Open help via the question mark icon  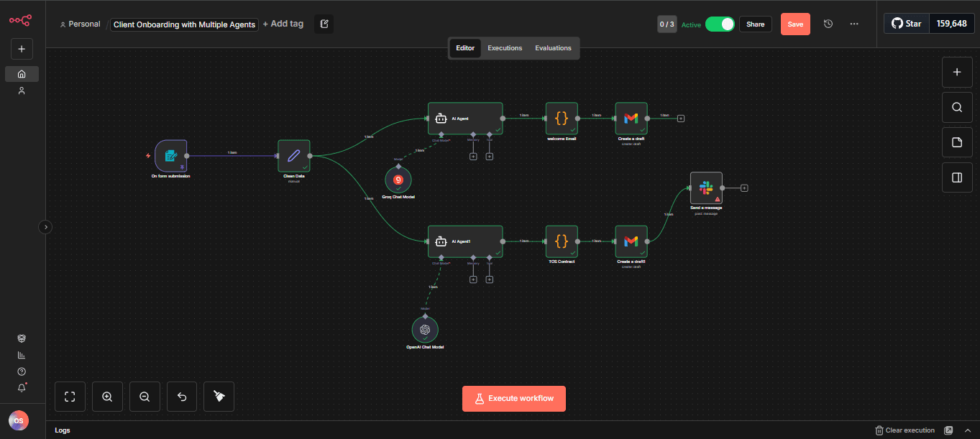click(21, 371)
